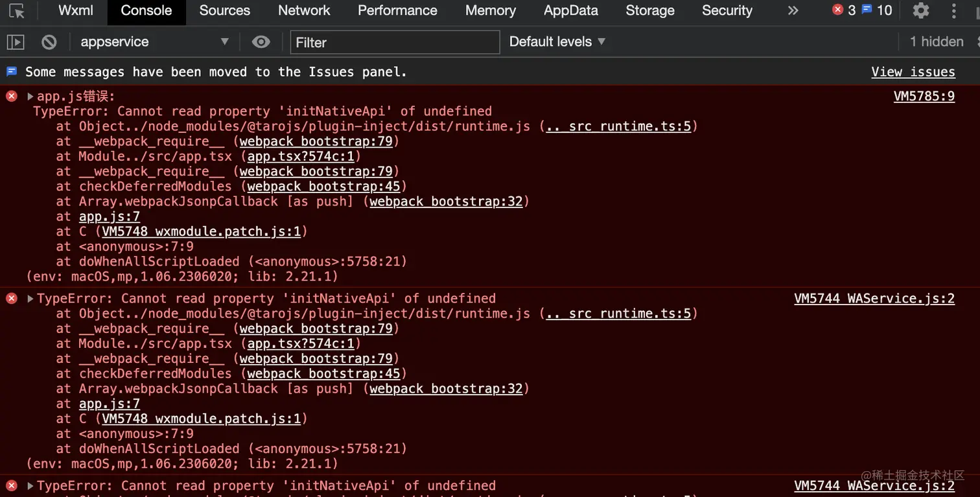Expand the app.js错误 error entry
The width and height of the screenshot is (980, 497).
30,97
